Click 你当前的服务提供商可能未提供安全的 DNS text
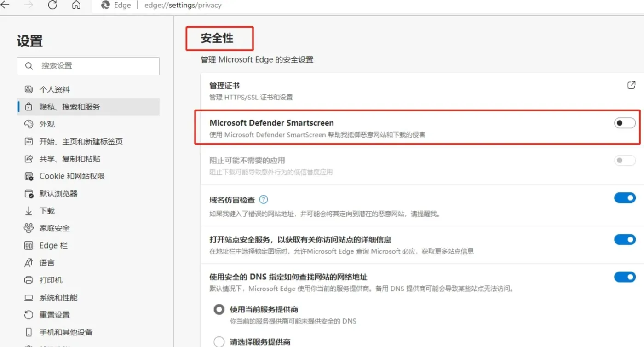Image resolution: width=644 pixels, height=347 pixels. pos(293,321)
